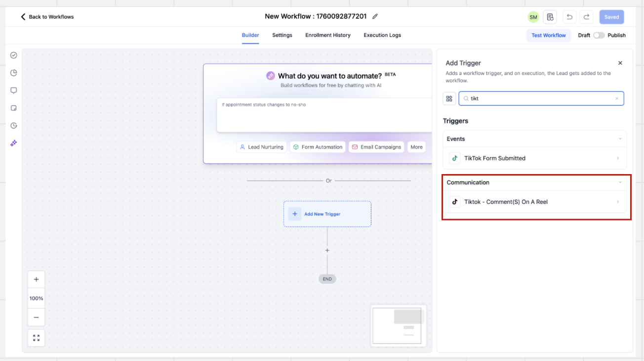The height and width of the screenshot is (361, 644).
Task: Collapse the Communication trigger section
Action: pyautogui.click(x=620, y=182)
